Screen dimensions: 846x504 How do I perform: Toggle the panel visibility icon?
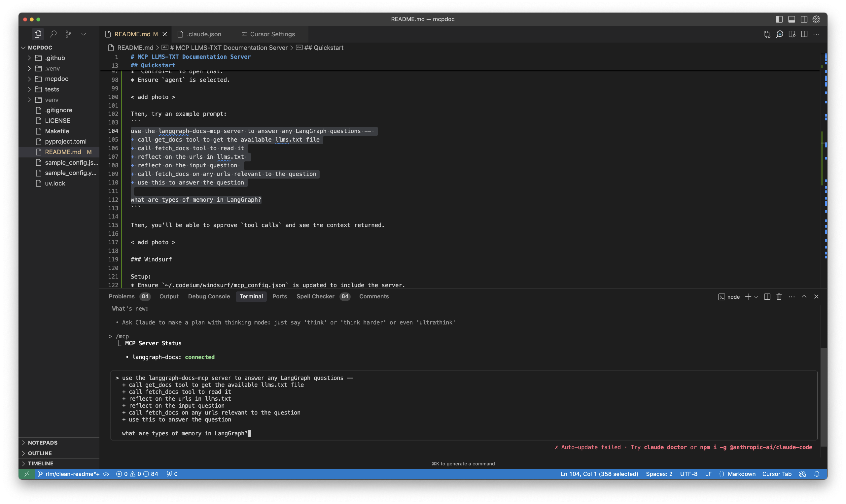[791, 19]
